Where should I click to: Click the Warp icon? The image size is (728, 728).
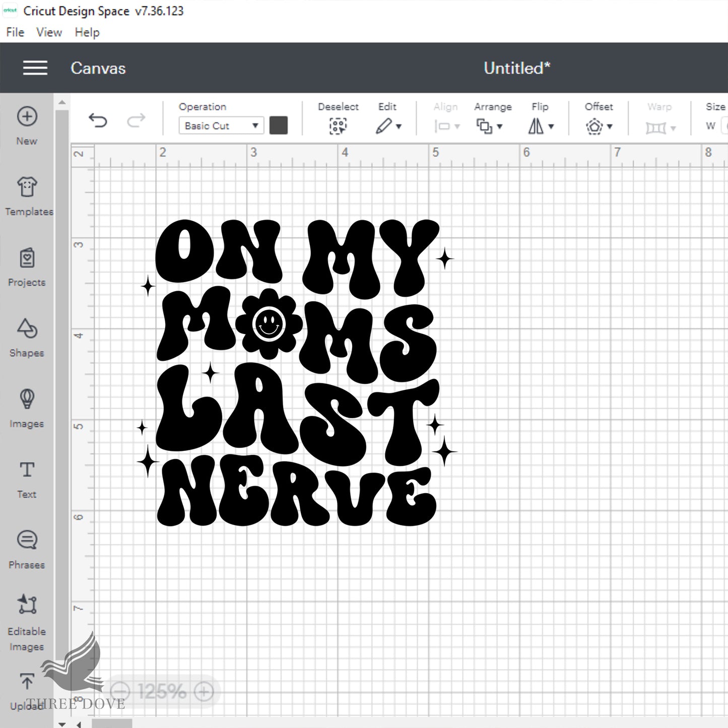click(x=655, y=128)
